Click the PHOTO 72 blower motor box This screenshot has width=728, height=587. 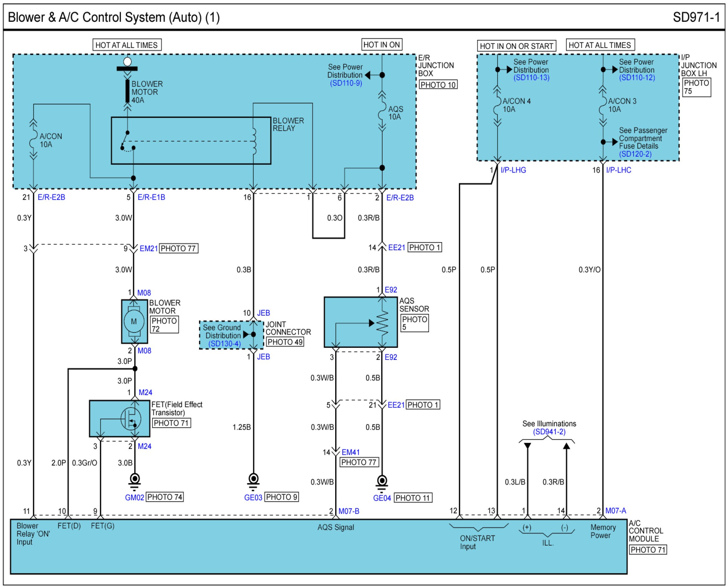tap(164, 324)
